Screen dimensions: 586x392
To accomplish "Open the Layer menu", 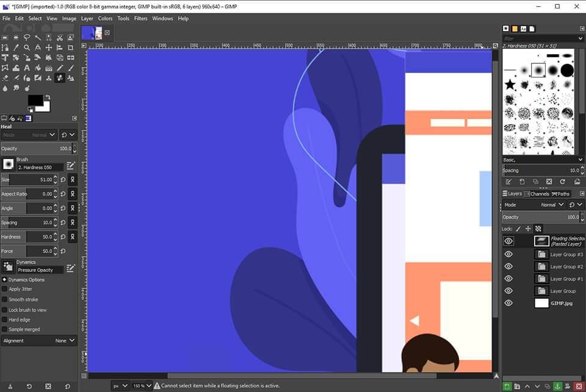I will (87, 18).
